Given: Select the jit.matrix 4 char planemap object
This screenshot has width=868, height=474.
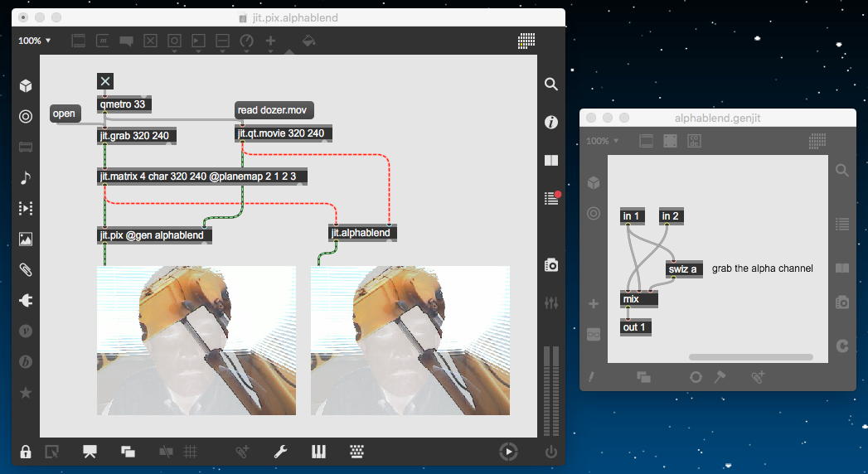Looking at the screenshot, I should pos(201,177).
